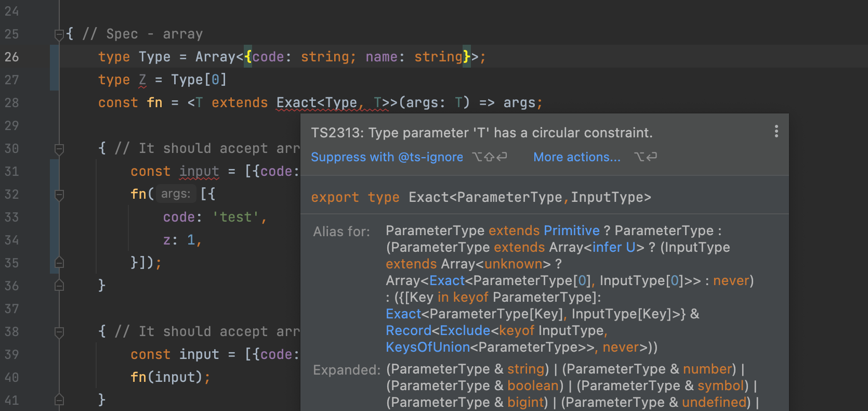Collapse code block at line 30

[x=59, y=149]
